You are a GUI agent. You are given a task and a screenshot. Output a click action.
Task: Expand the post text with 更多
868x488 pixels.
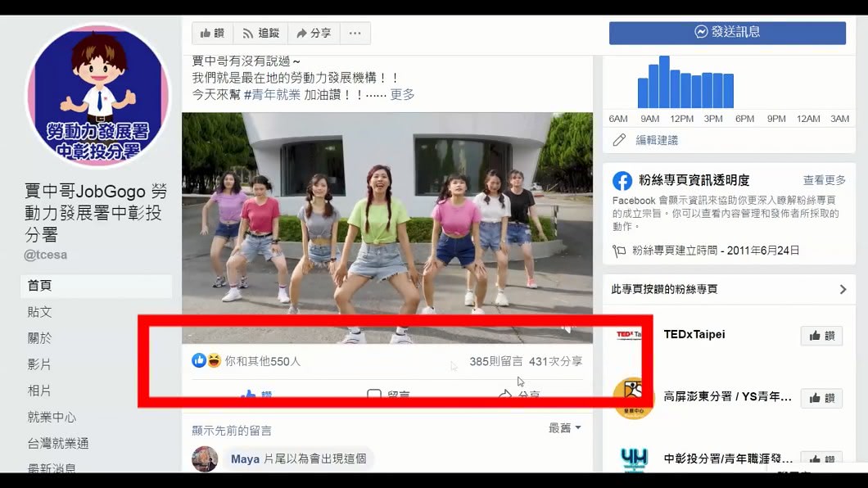pos(402,95)
